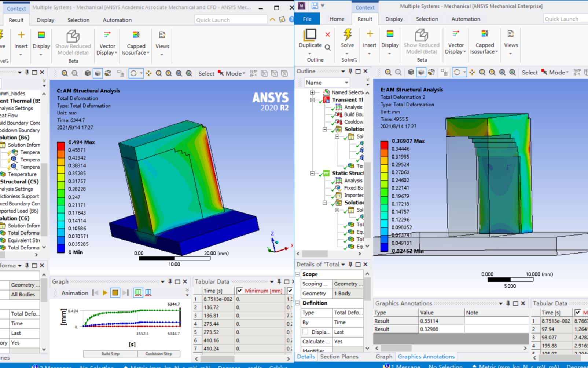
Task: Switch to Selection tab in left window
Action: (x=78, y=20)
